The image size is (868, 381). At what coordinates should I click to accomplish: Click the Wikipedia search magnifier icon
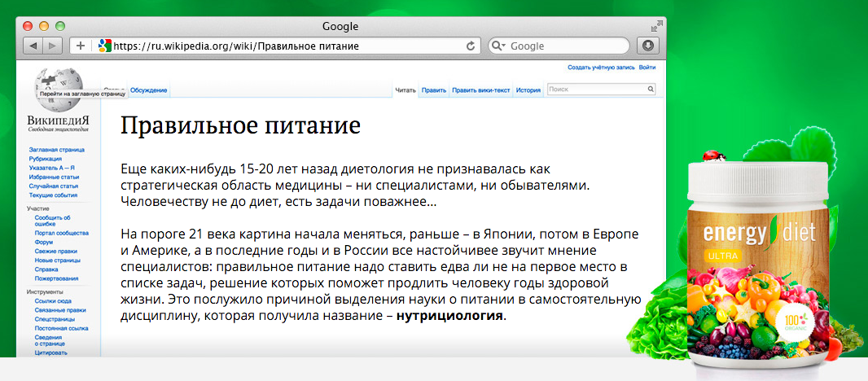[x=651, y=90]
